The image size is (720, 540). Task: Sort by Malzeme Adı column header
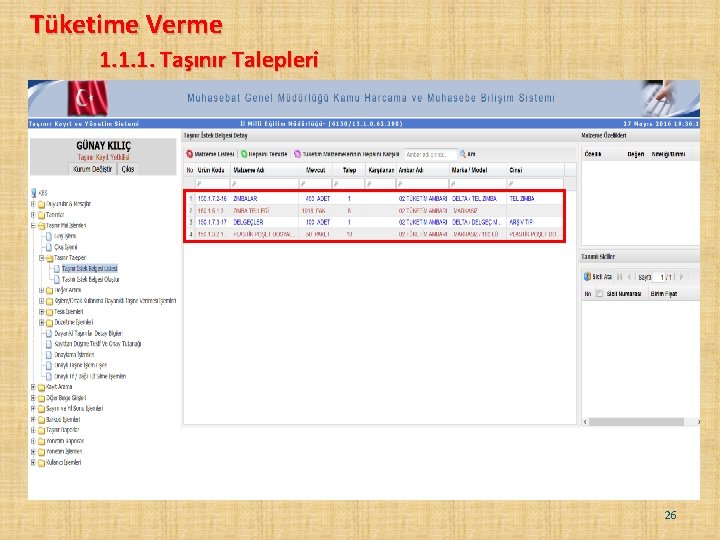point(264,170)
